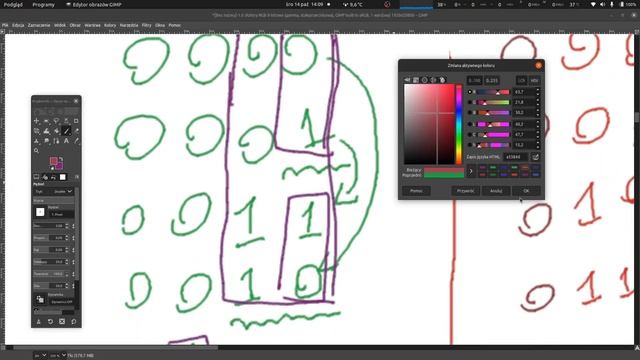Image resolution: width=640 pixels, height=360 pixels.
Task: Select the highlighted paintbrush tool
Action: pyautogui.click(x=66, y=131)
